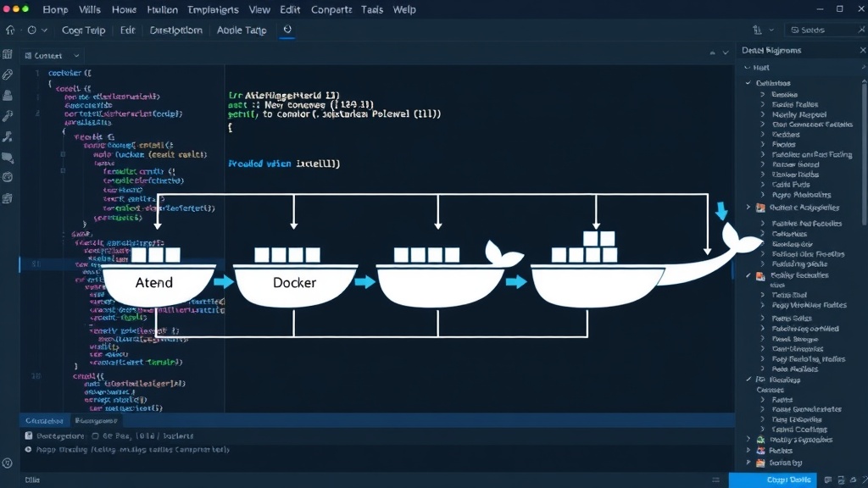Expand the Fame Galas tree item
The height and width of the screenshot is (488, 868).
763,319
